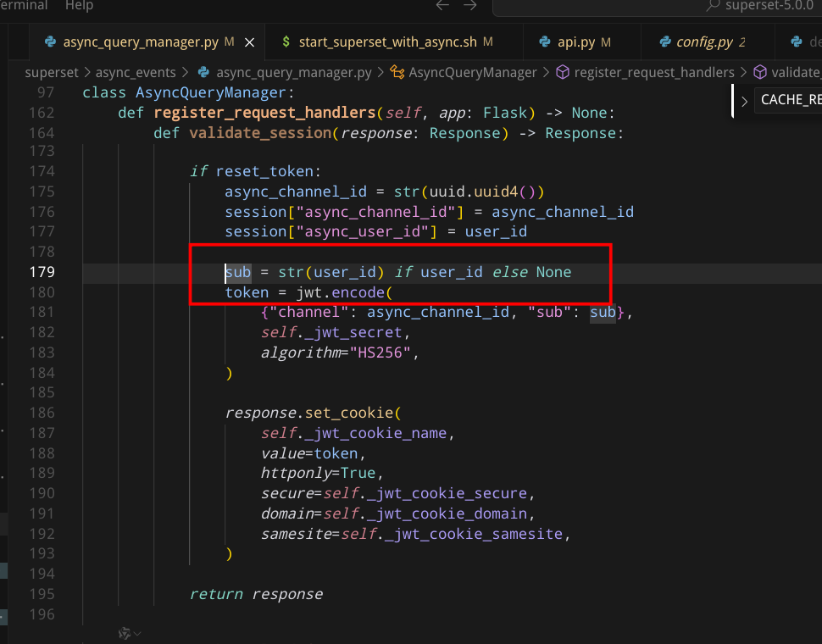Screen dimensions: 822x644
Task: Click the code action sparkle icon below line 196
Action: point(125,633)
